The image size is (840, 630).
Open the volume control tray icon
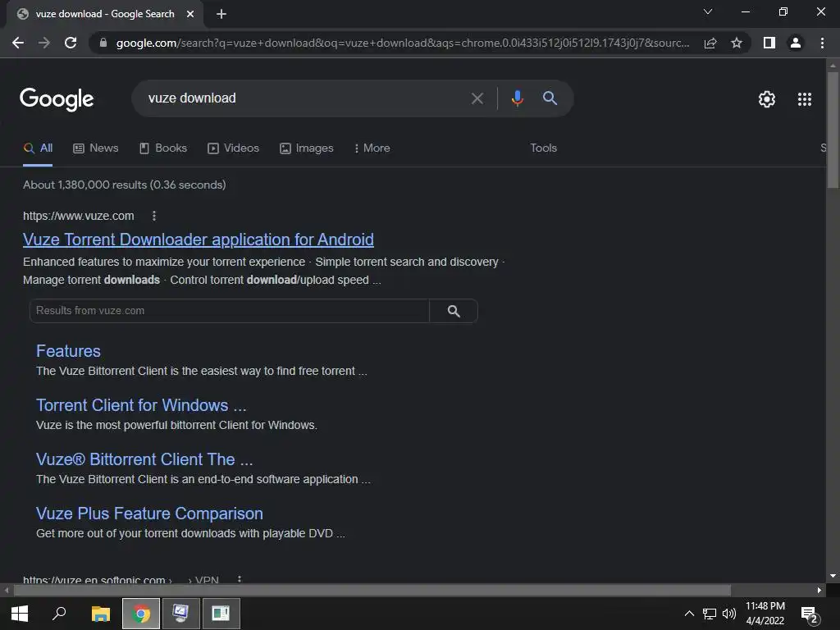point(728,614)
